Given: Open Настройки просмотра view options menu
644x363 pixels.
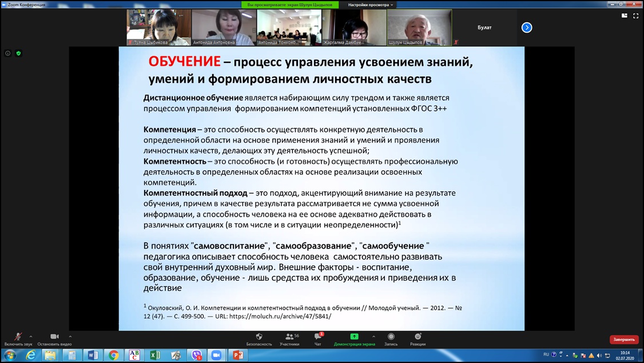Looking at the screenshot, I should [371, 5].
